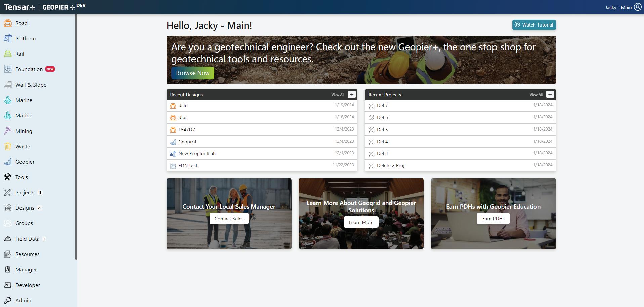Open the T547D7 design
The width and height of the screenshot is (644, 307).
262,130
